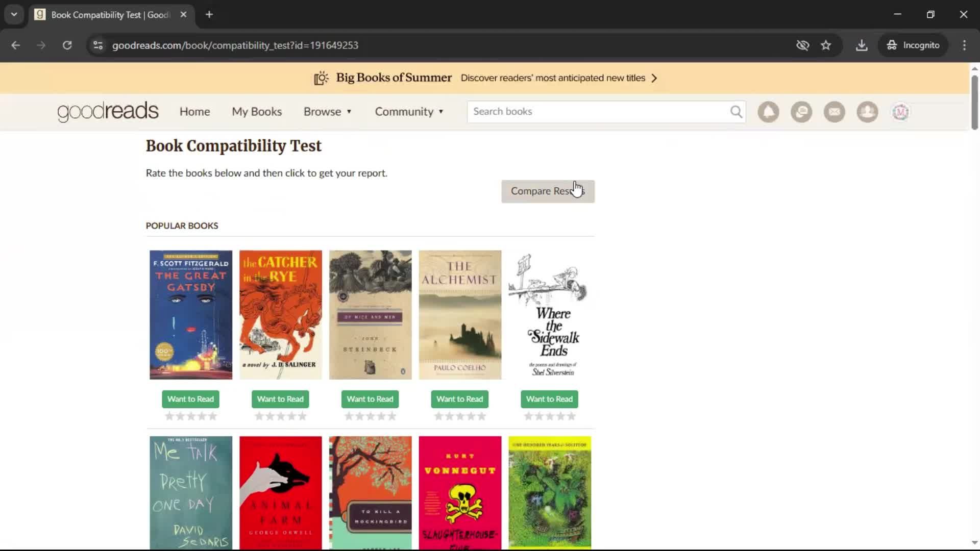Go to Home in the navigation

point(194,112)
